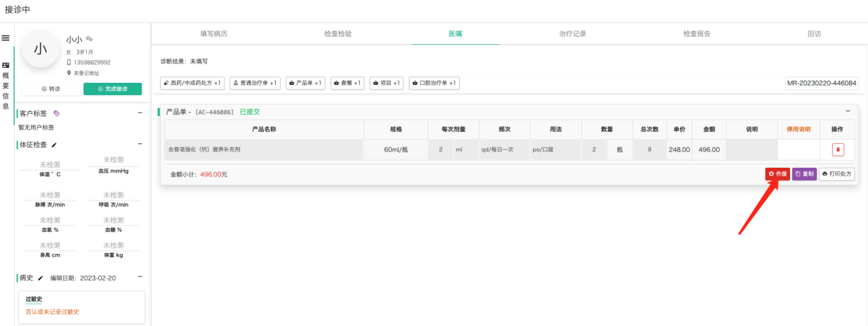Click the 呼吸 次/min 未检测 field
Screen dimensions: 868x326
(x=113, y=195)
